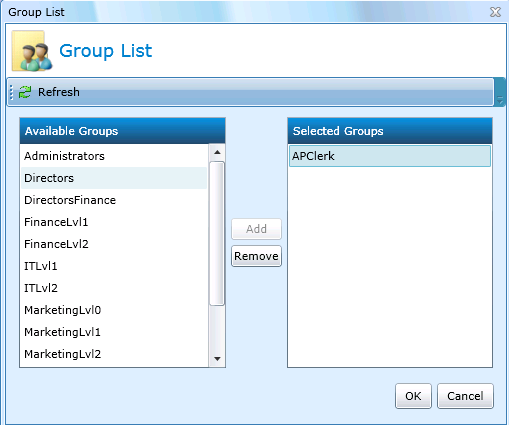Image resolution: width=509 pixels, height=425 pixels.
Task: Close the Group List dialog
Action: [495, 12]
